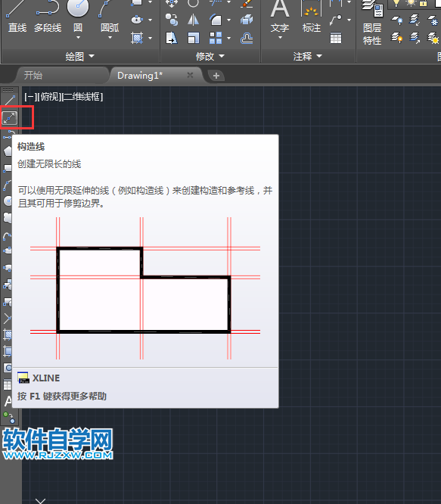Click the 标注 (Dimension) tool
Image resolution: width=441 pixels, height=504 pixels.
311,16
